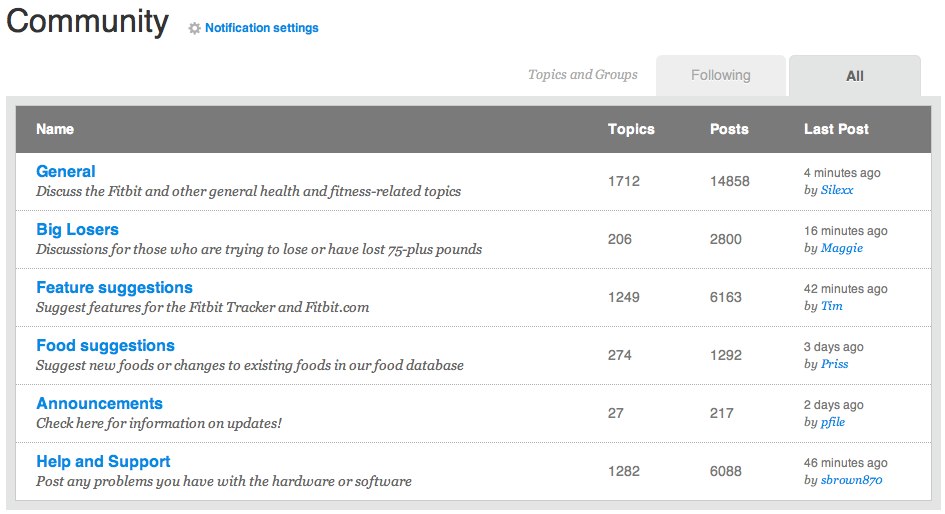
Task: Click the Topics column header
Action: [x=631, y=129]
